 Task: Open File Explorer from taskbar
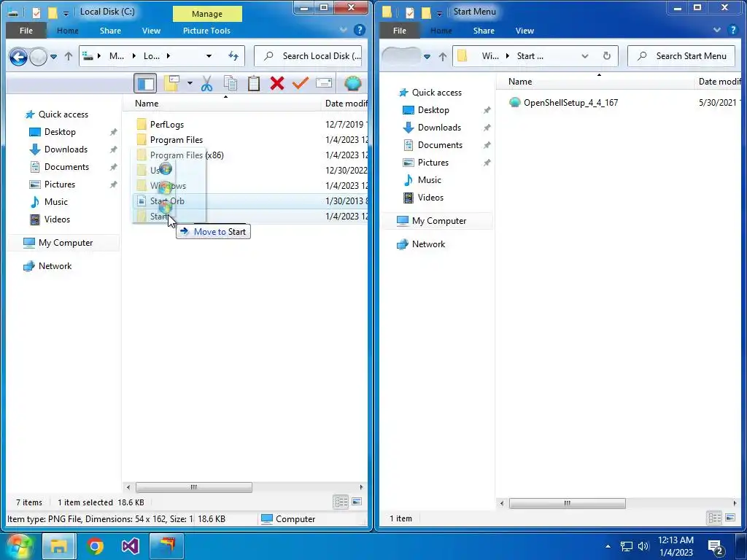coord(58,546)
